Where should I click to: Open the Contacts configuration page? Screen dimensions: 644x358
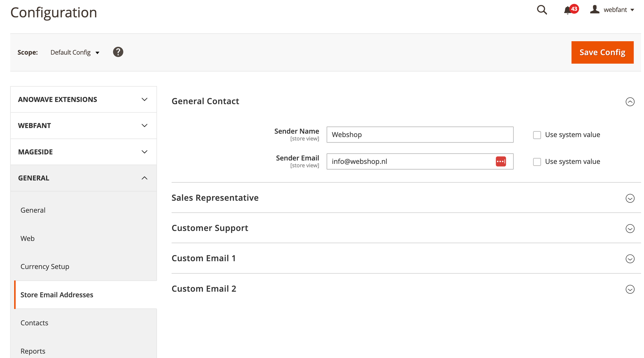pyautogui.click(x=34, y=323)
